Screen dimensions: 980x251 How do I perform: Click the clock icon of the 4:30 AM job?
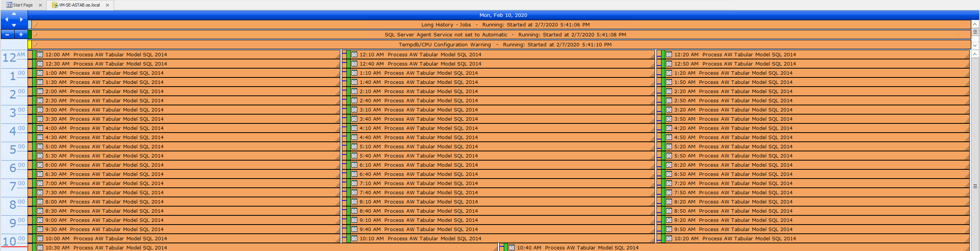[x=40, y=137]
